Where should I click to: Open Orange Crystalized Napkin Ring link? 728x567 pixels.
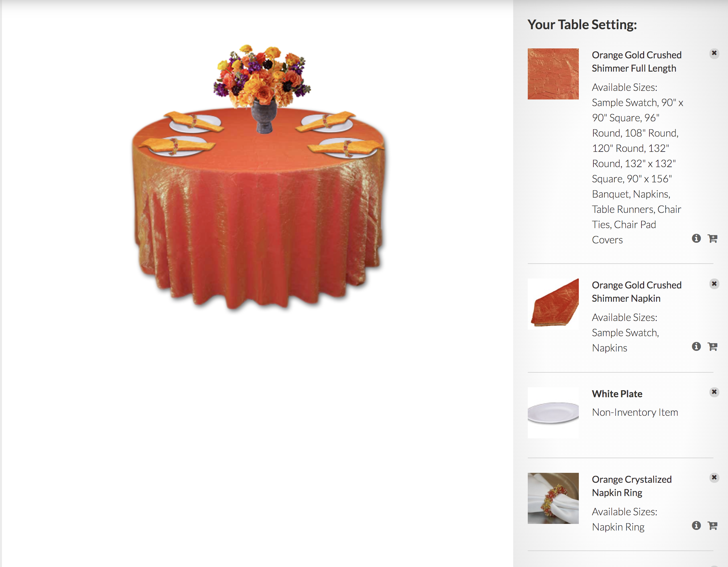coord(632,486)
